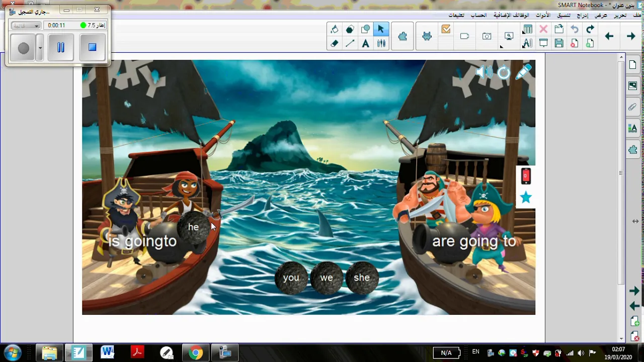The height and width of the screenshot is (362, 644).
Task: Click the 'he' cannonball
Action: (x=193, y=227)
